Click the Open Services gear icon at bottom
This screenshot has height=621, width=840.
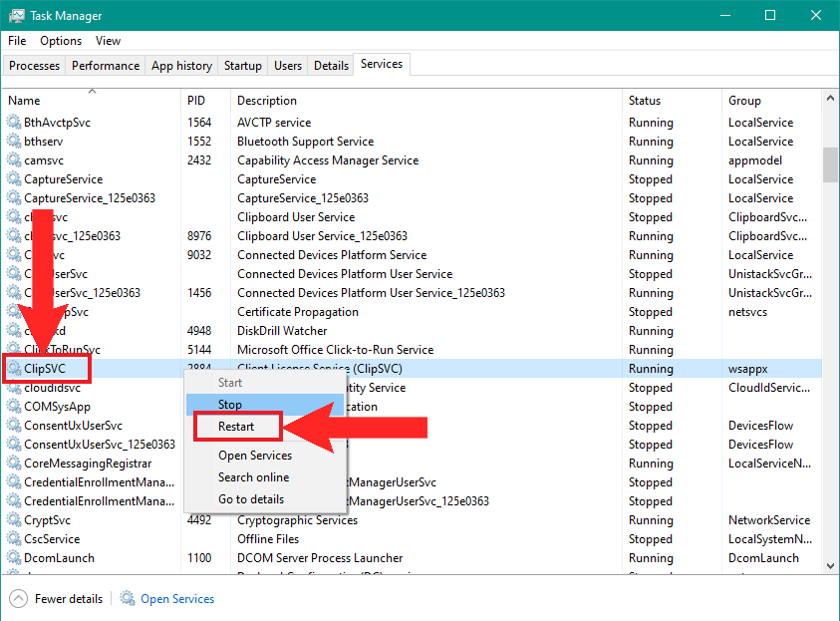[128, 599]
